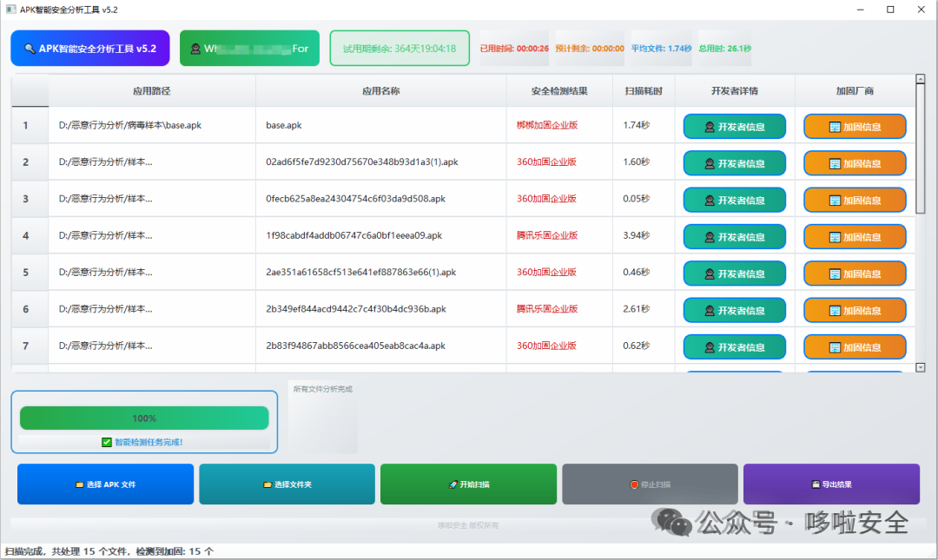Screen dimensions: 938x560
Task: Open 加固信息 for base.apk row
Action: click(855, 126)
